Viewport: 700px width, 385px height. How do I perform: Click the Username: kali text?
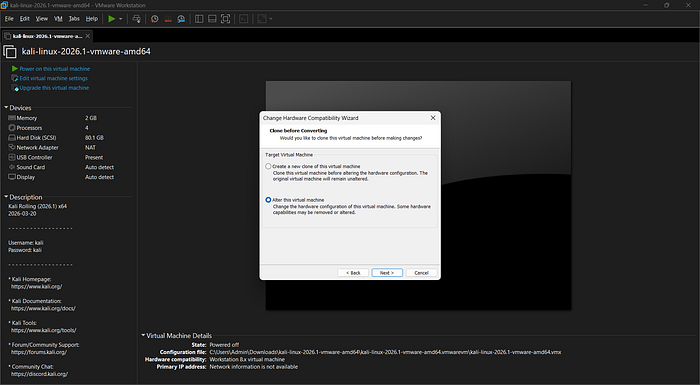tap(26, 243)
